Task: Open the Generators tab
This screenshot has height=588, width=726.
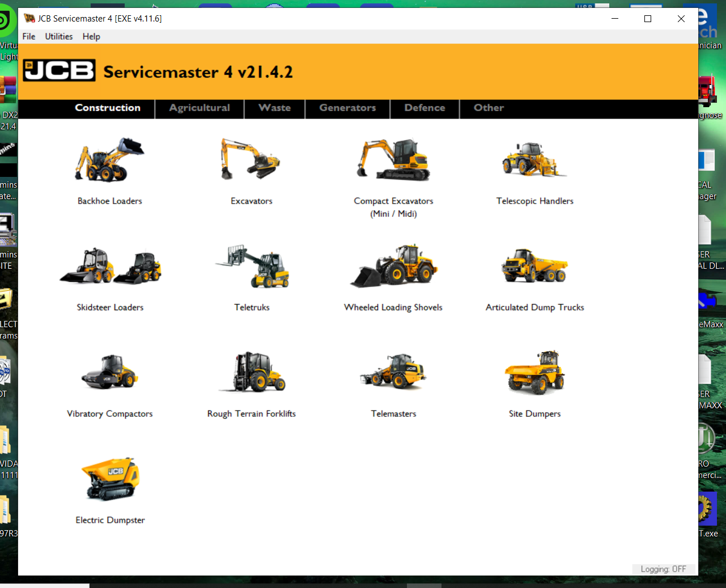Action: [x=347, y=108]
